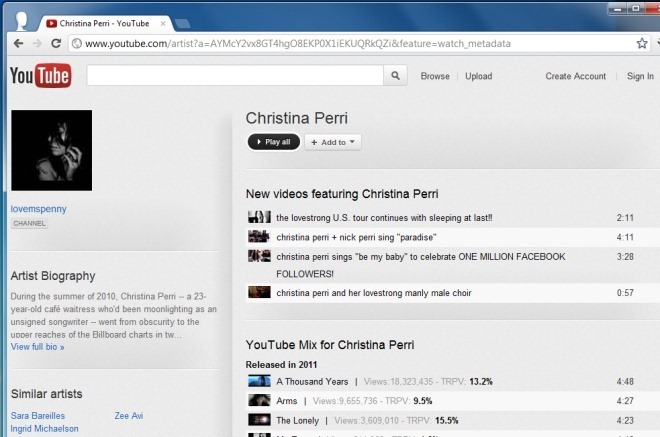Play lovestrong manly male choir video title
Screen dimensions: 660x437
tap(374, 293)
